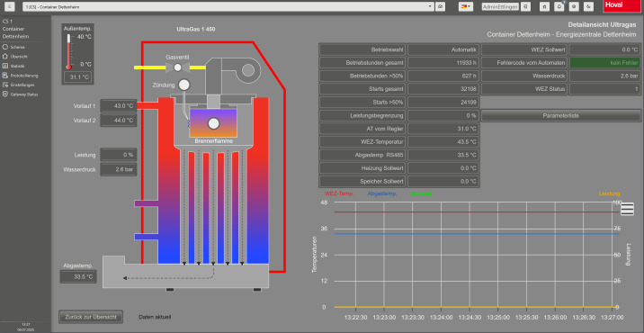Click the Wasserdruck table value 2.6 bar

tap(604, 76)
